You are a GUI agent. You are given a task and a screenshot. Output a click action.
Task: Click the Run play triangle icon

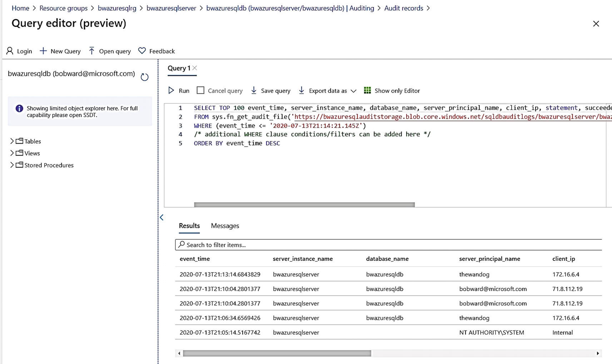(x=171, y=90)
